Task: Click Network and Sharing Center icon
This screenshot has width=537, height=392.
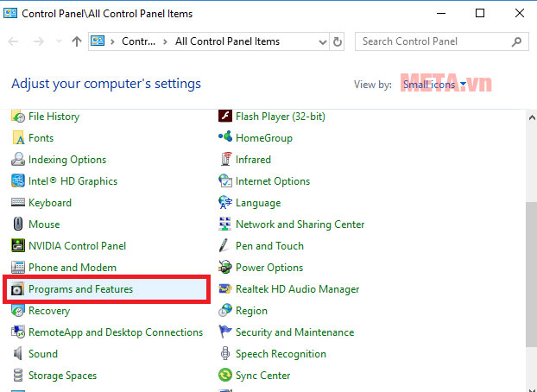Action: pyautogui.click(x=225, y=224)
